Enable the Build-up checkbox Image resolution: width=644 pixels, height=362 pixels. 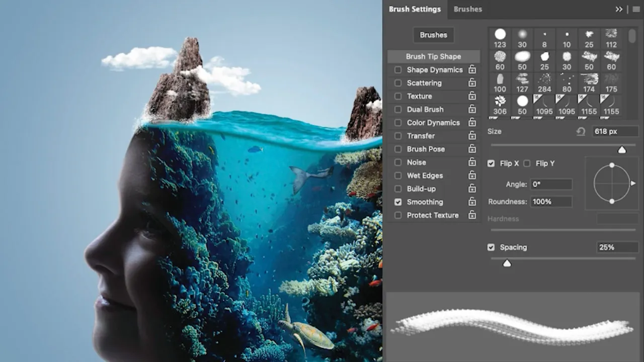click(x=398, y=189)
